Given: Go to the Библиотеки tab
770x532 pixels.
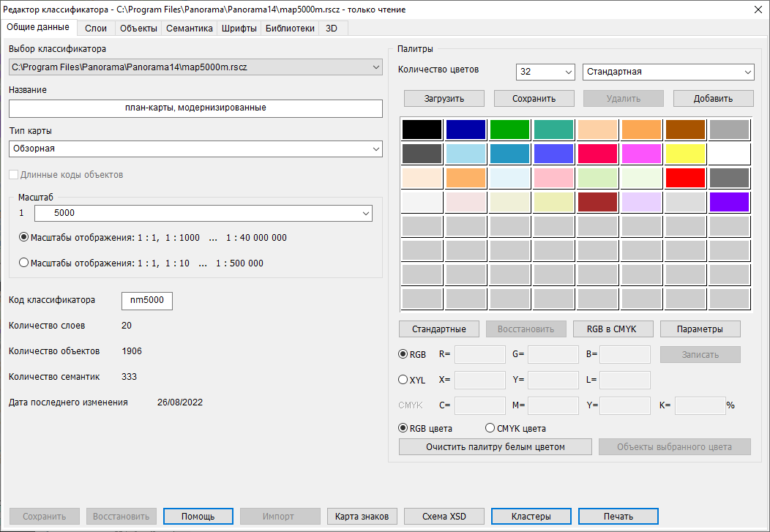Looking at the screenshot, I should (x=291, y=29).
